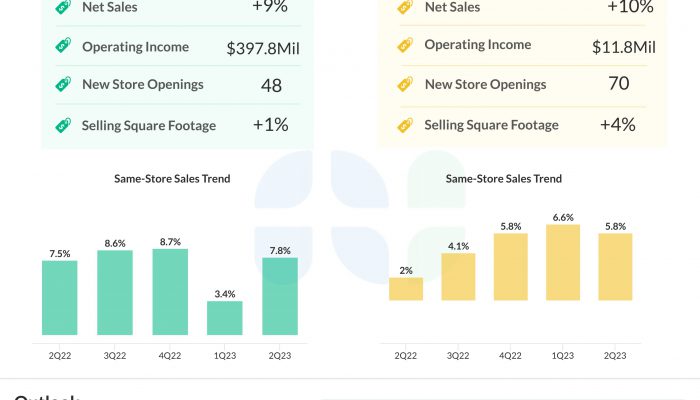
Task: Select green tag icon beside New Store Openings
Action: coord(63,85)
